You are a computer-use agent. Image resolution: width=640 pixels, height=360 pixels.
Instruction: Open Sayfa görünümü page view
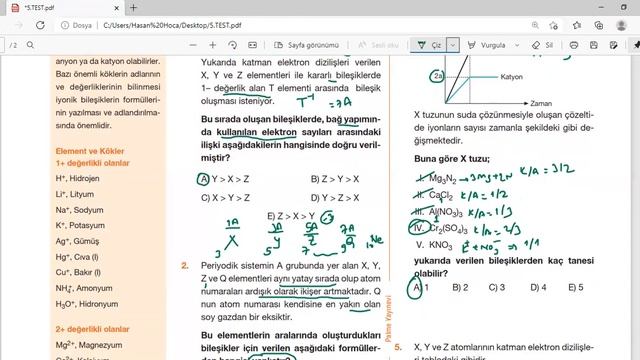[x=307, y=45]
